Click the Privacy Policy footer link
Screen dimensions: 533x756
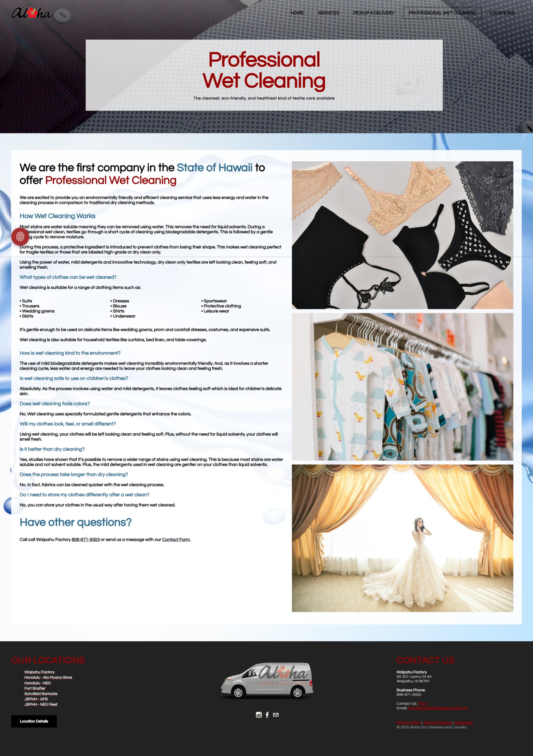[x=409, y=723]
